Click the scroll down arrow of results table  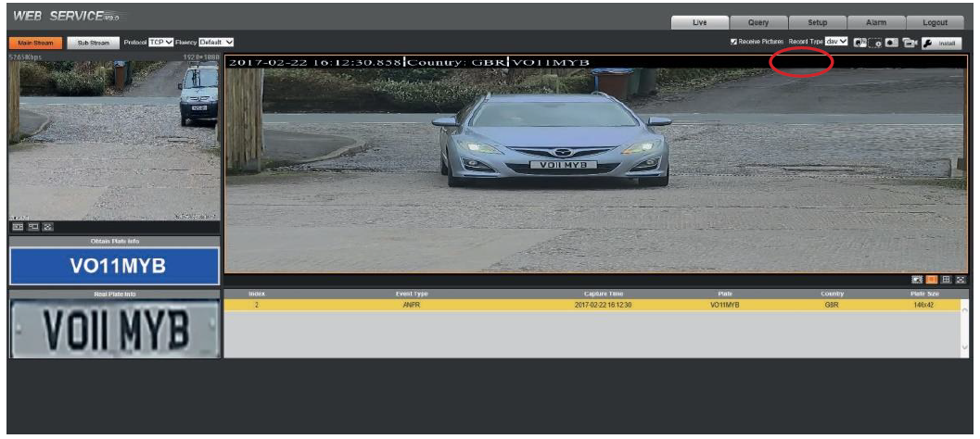pyautogui.click(x=966, y=347)
